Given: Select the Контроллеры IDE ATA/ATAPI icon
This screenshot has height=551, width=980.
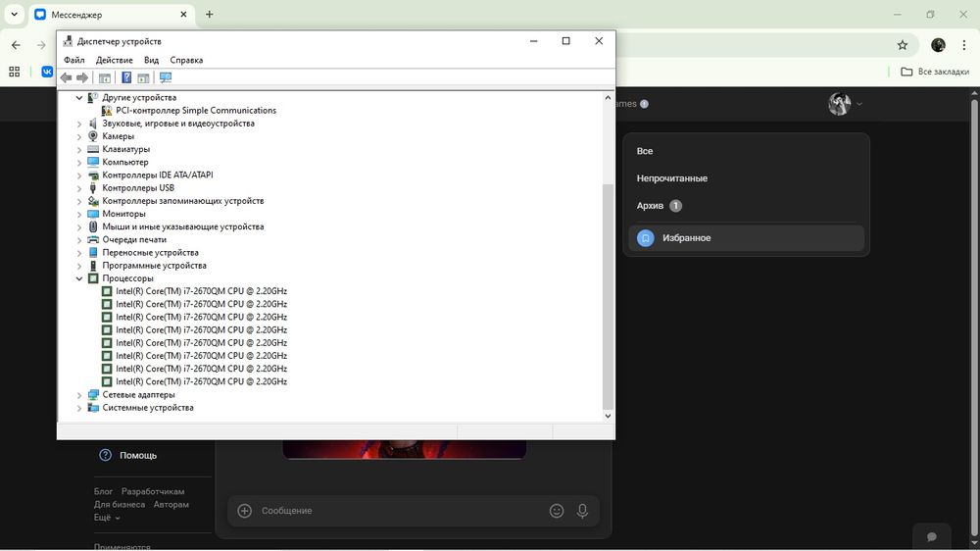Looking at the screenshot, I should [x=93, y=175].
